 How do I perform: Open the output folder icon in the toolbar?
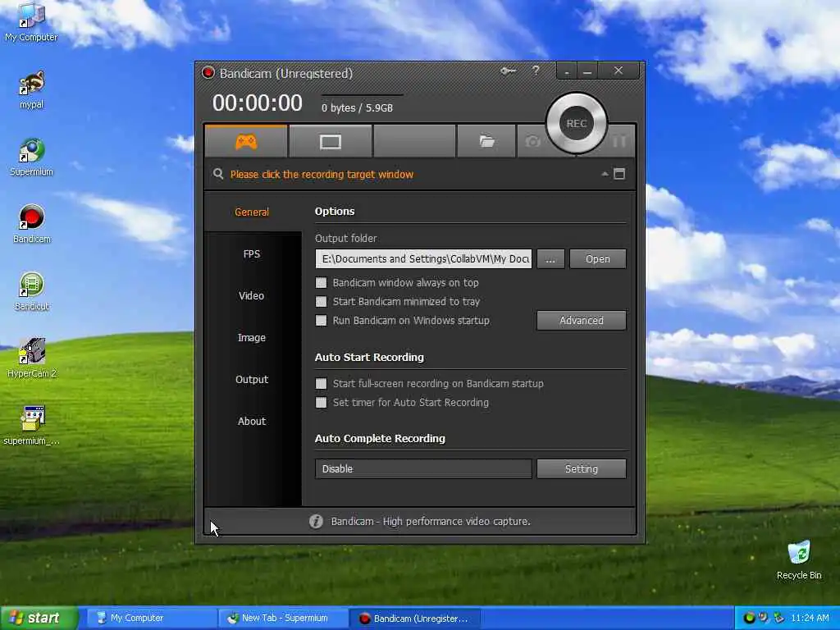point(486,141)
